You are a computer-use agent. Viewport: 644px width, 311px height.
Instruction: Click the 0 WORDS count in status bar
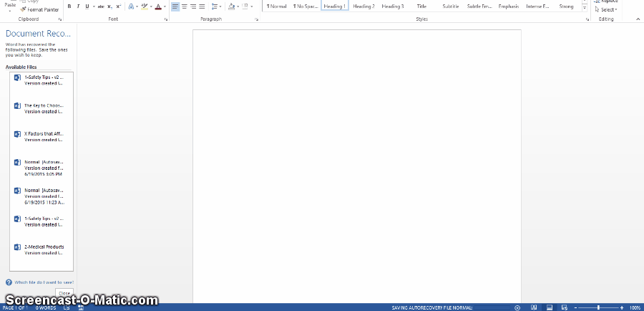coord(46,307)
